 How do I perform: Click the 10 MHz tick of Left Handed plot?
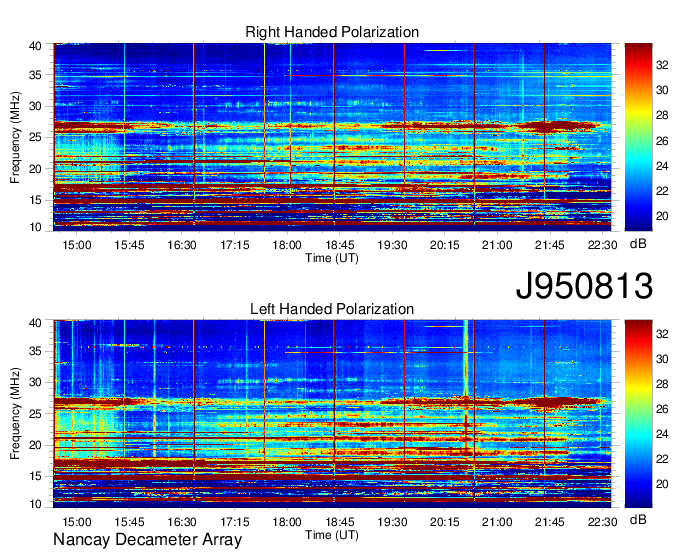35,504
